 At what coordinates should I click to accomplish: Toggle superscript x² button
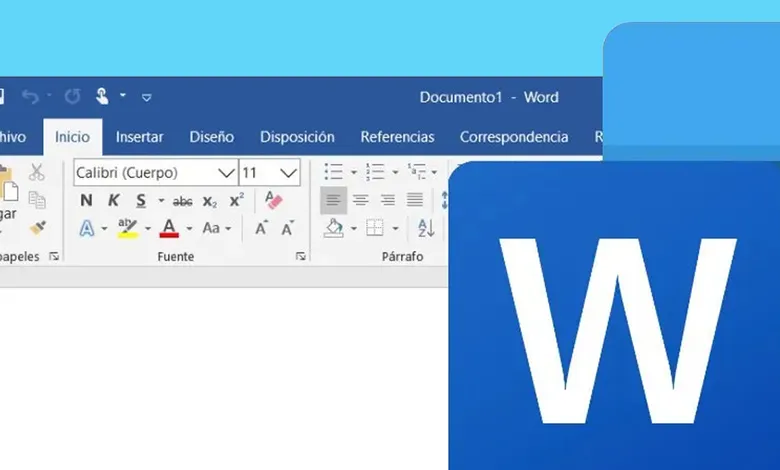pos(236,200)
